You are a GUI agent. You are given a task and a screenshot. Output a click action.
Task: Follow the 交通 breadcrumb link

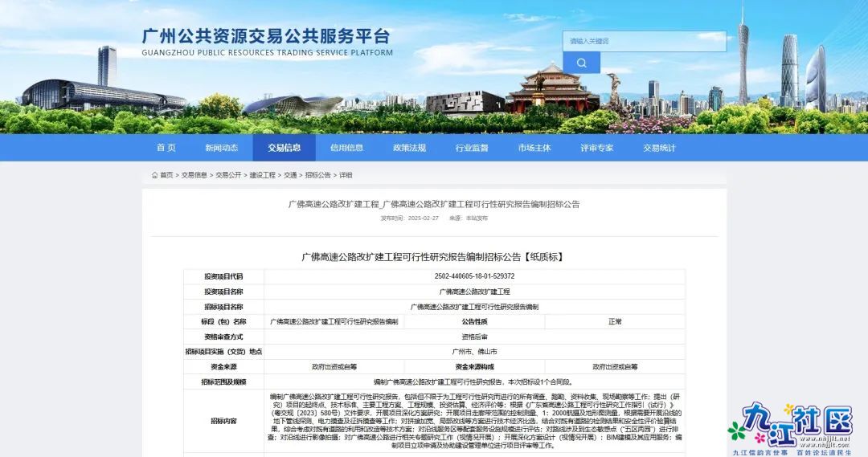tap(290, 175)
